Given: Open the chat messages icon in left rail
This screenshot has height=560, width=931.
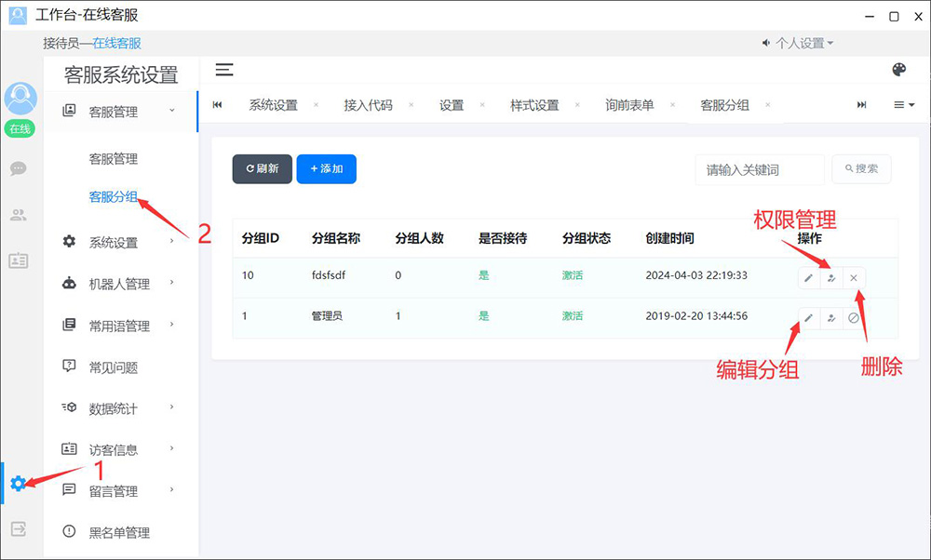Looking at the screenshot, I should tap(18, 168).
